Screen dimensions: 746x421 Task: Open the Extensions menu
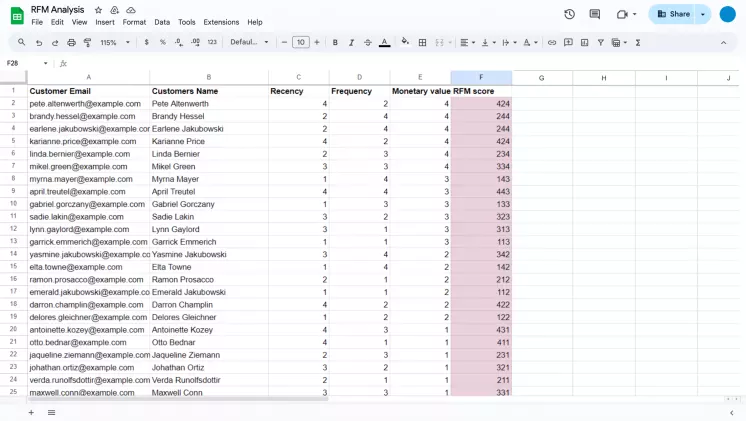pyautogui.click(x=221, y=22)
